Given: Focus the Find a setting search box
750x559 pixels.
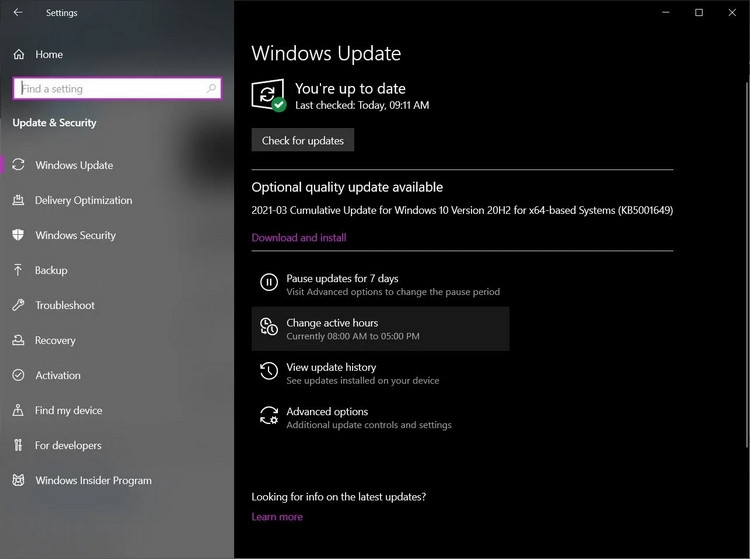Looking at the screenshot, I should [117, 88].
